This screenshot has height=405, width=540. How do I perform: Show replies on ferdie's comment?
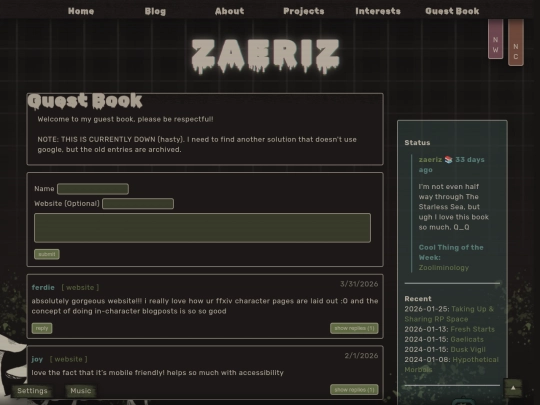[354, 328]
